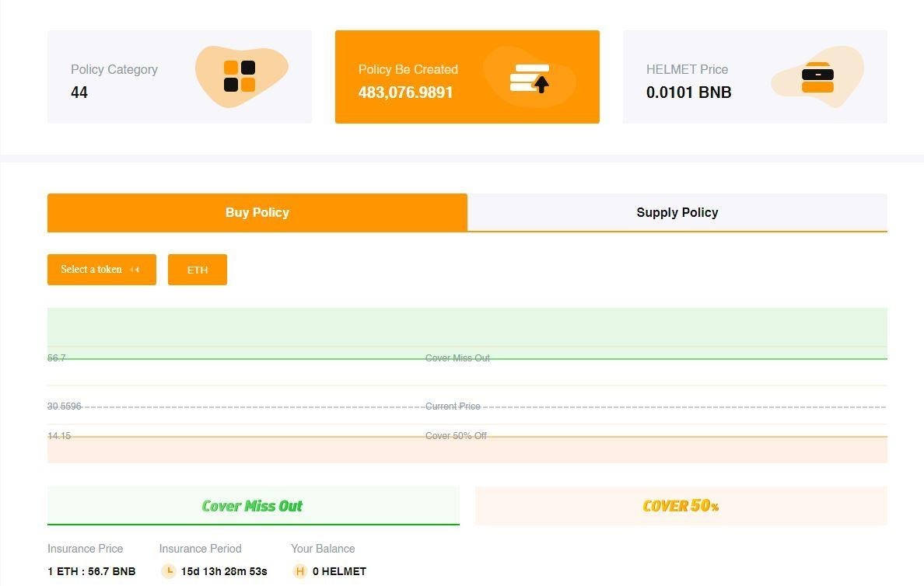Click the Policy Category card
Screen dimensions: 924x586
[180, 77]
